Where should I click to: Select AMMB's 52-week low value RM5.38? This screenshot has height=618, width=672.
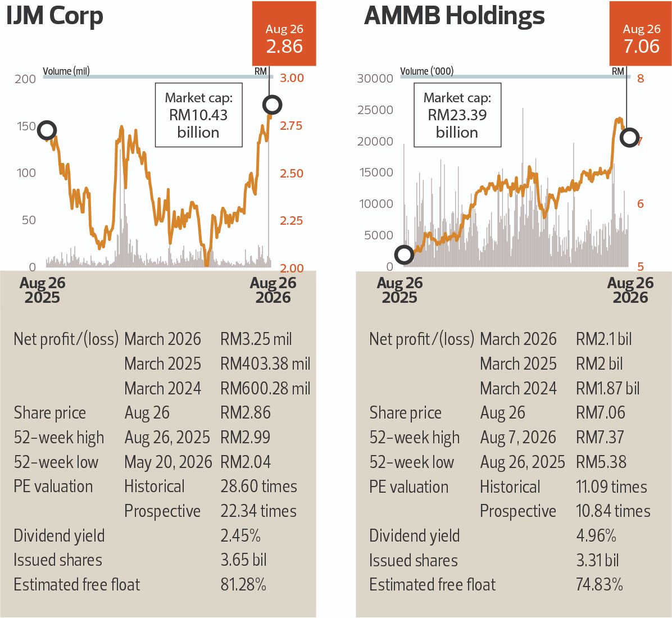[601, 462]
